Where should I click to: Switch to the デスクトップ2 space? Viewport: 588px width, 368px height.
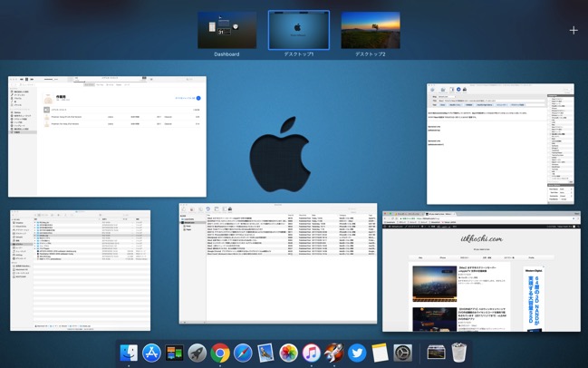pos(371,30)
